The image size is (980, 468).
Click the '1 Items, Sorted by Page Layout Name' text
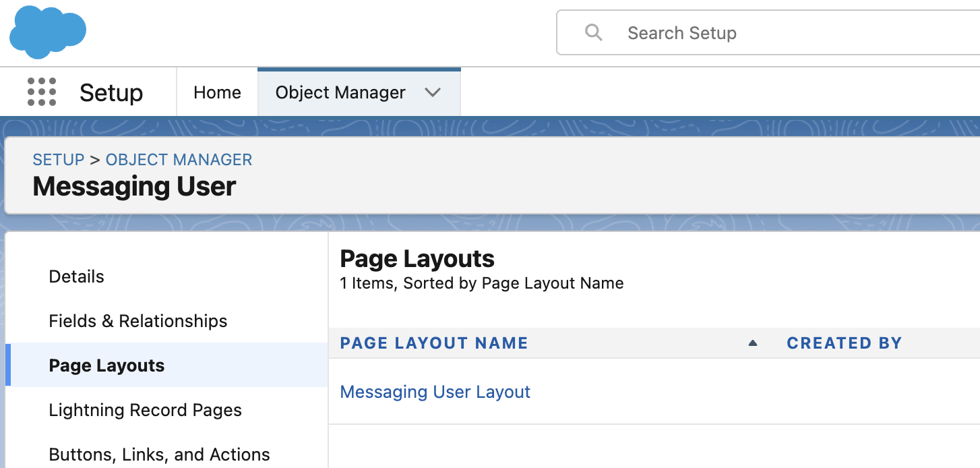point(482,283)
